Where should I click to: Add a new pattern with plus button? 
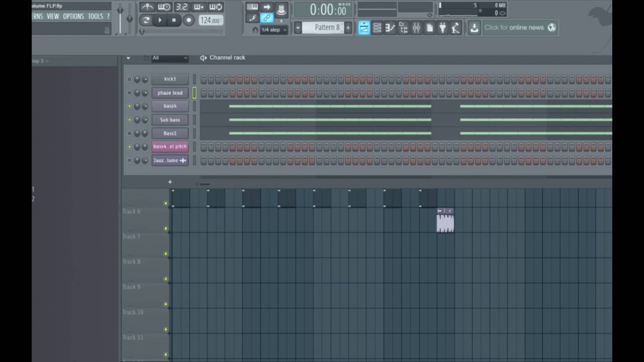click(348, 28)
